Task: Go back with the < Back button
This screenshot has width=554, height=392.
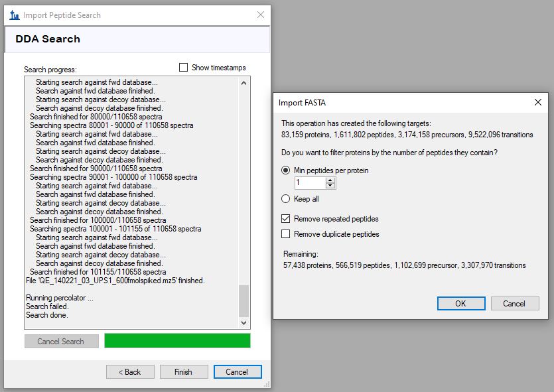Action: pos(130,372)
